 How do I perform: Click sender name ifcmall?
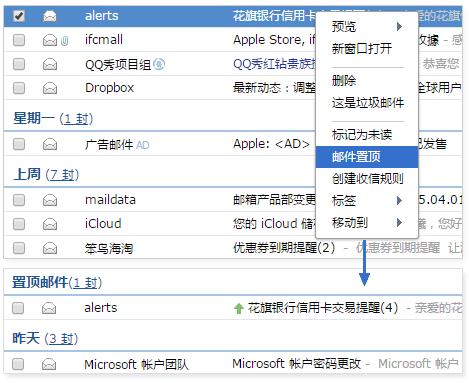[x=104, y=40]
